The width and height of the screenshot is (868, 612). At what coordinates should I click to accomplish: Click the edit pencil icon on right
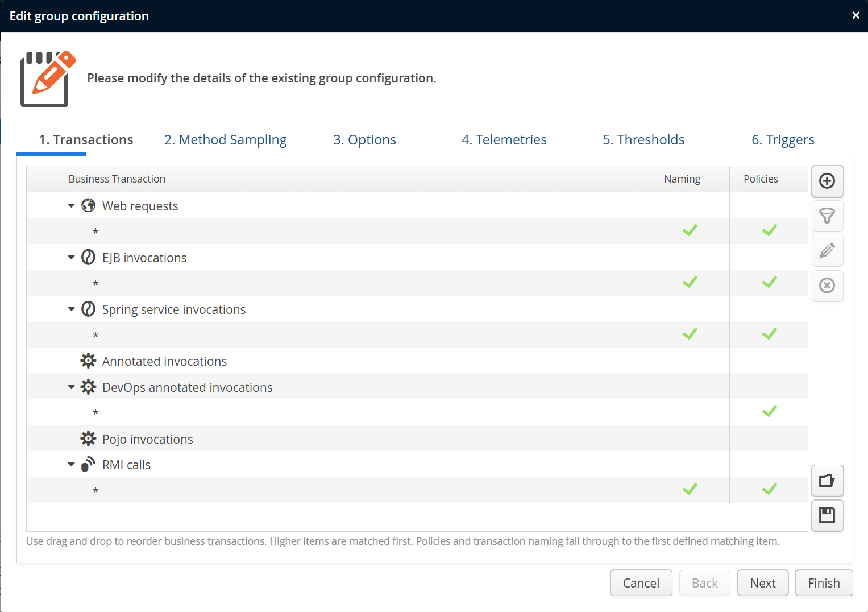tap(827, 251)
